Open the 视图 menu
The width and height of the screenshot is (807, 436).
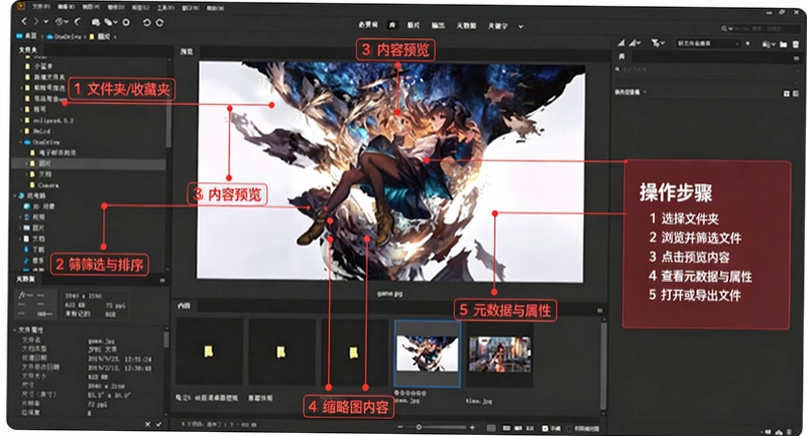[x=91, y=7]
